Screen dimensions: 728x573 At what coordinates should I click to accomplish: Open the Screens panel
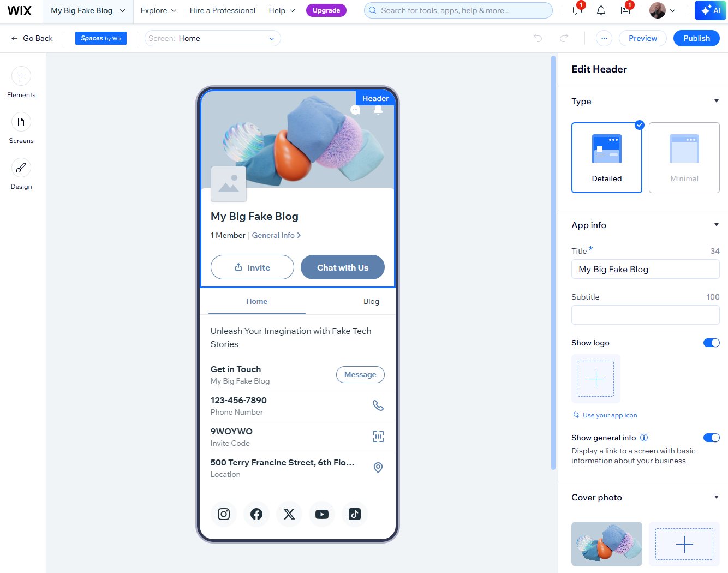[x=21, y=128]
